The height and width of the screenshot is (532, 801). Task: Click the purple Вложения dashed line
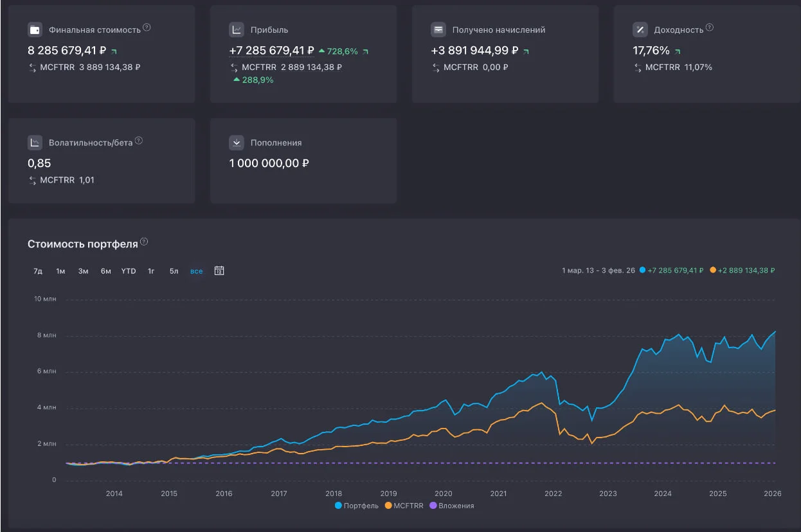click(x=421, y=463)
